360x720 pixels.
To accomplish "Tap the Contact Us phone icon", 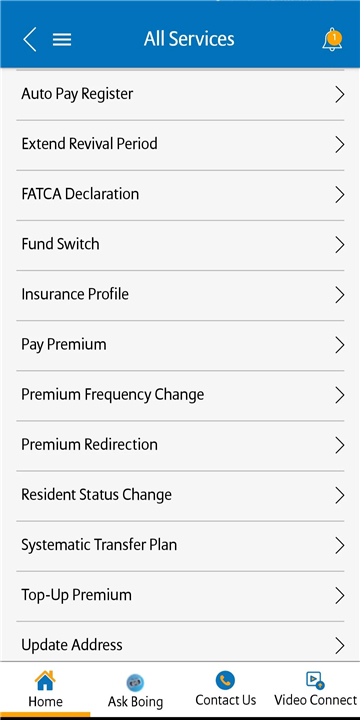I will (225, 680).
